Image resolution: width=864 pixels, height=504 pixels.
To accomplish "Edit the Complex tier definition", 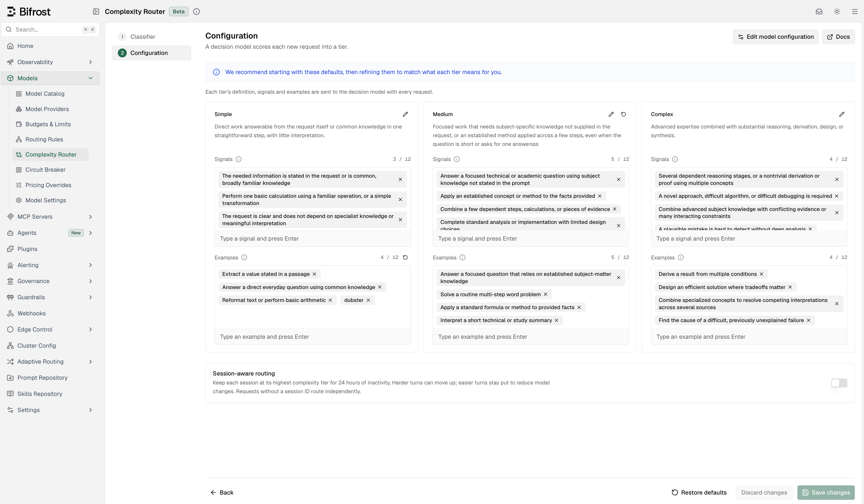I will (842, 114).
